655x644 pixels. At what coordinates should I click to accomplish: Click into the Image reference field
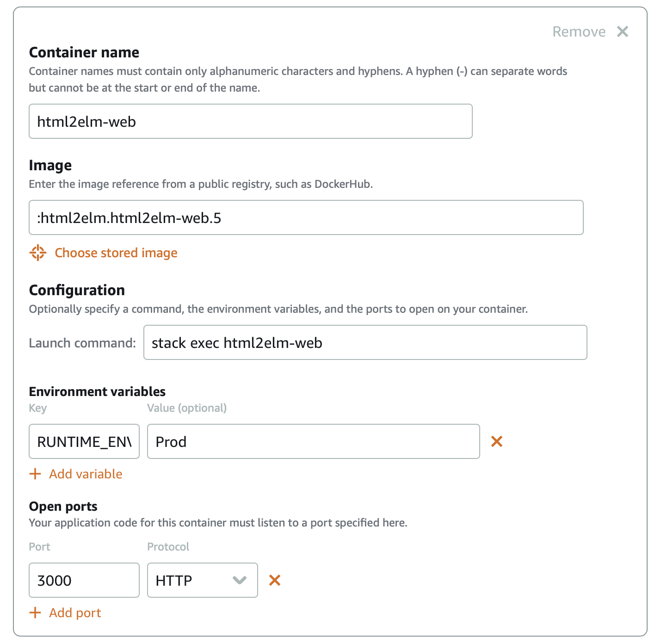[306, 217]
